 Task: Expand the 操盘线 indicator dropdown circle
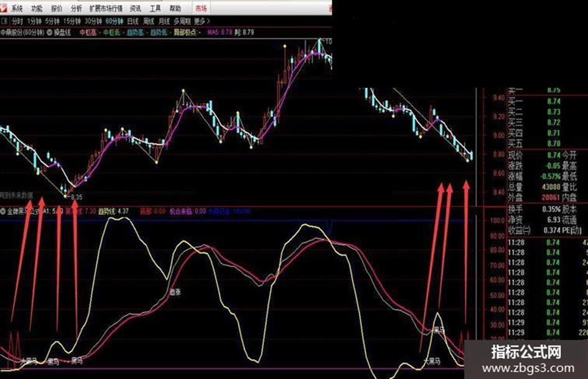pos(49,32)
